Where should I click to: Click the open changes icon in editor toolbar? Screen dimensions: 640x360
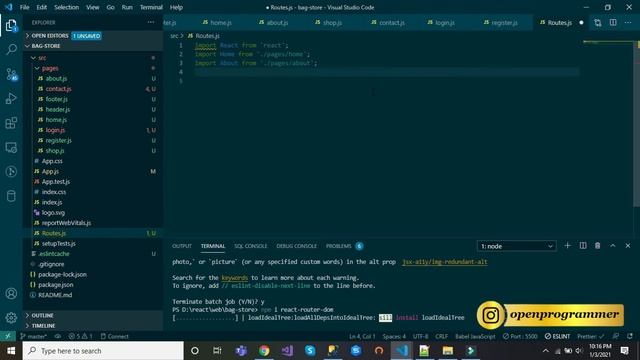pyautogui.click(x=598, y=23)
